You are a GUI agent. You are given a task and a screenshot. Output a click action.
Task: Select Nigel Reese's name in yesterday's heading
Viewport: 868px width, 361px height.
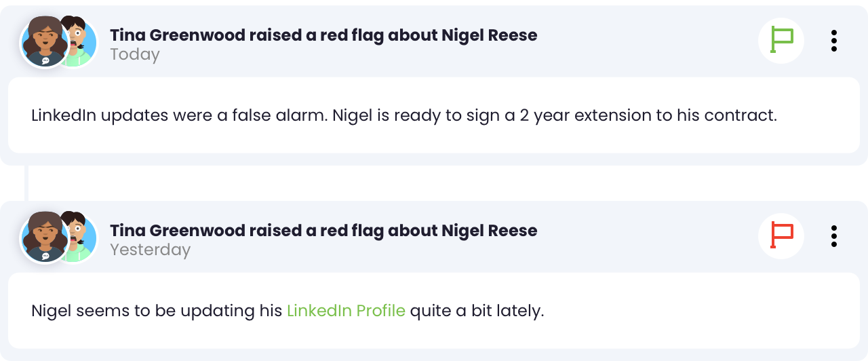pyautogui.click(x=489, y=231)
